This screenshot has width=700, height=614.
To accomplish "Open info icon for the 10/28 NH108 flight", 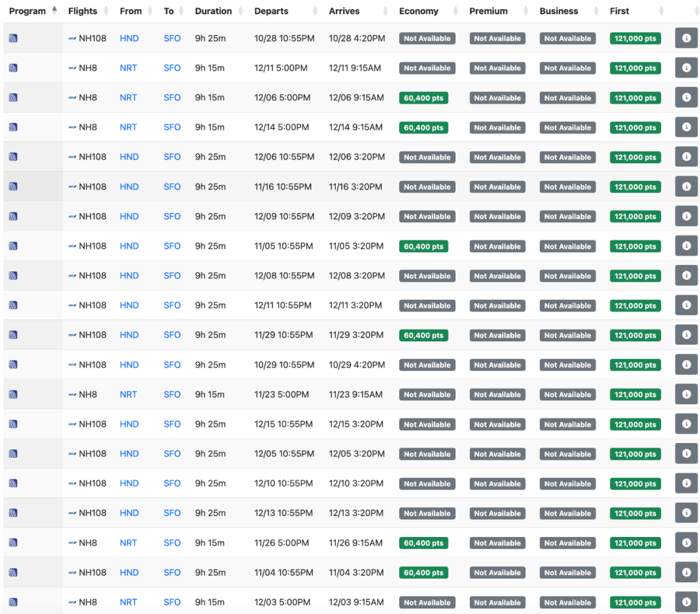I will (x=686, y=38).
